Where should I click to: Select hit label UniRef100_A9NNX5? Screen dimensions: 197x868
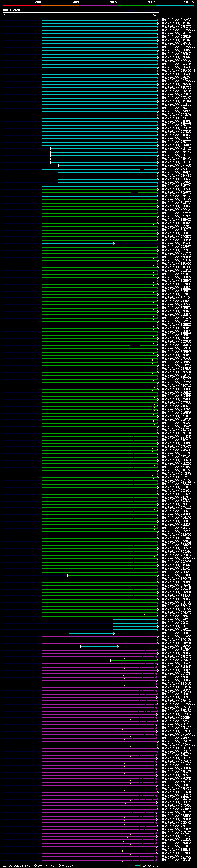tap(177, 145)
